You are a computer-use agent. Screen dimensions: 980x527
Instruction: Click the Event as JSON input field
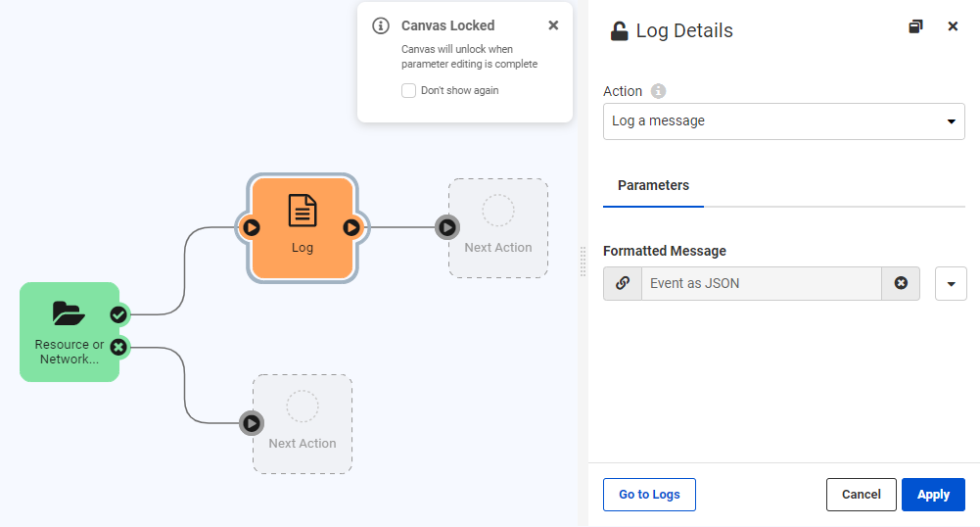pyautogui.click(x=761, y=283)
